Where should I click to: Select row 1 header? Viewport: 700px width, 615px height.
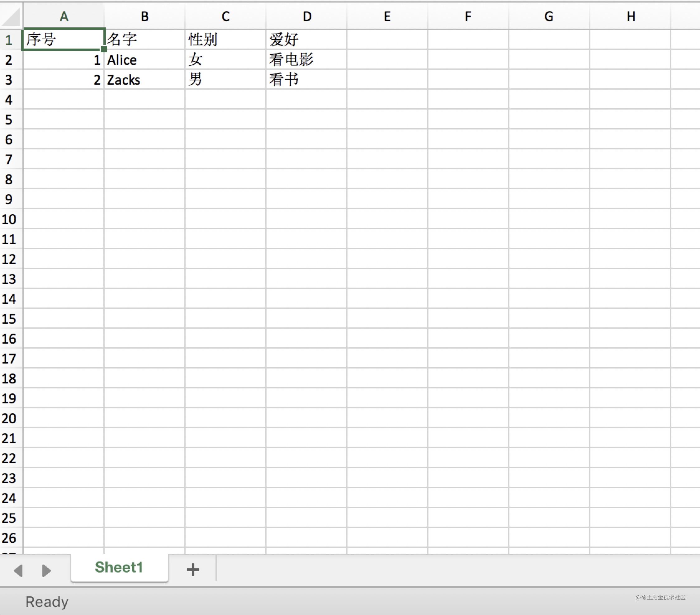pyautogui.click(x=11, y=40)
